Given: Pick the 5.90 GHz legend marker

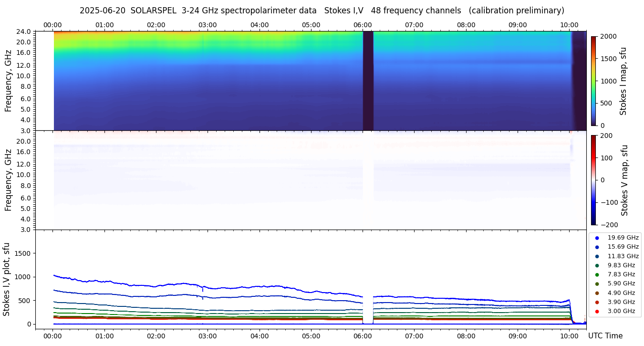Looking at the screenshot, I should pos(597,284).
